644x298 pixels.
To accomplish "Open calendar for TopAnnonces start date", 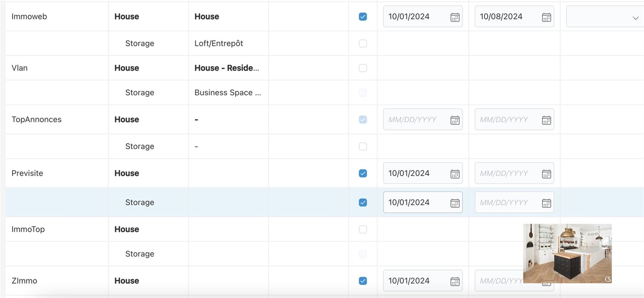I will click(x=455, y=120).
